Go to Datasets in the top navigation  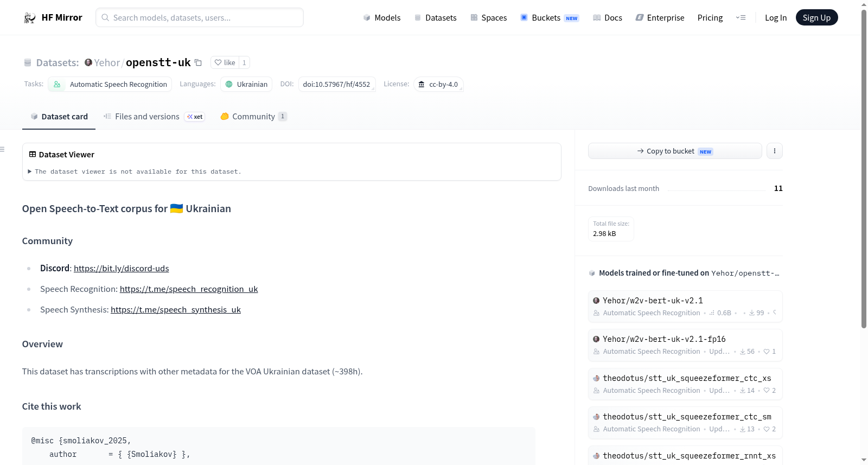[x=436, y=18]
